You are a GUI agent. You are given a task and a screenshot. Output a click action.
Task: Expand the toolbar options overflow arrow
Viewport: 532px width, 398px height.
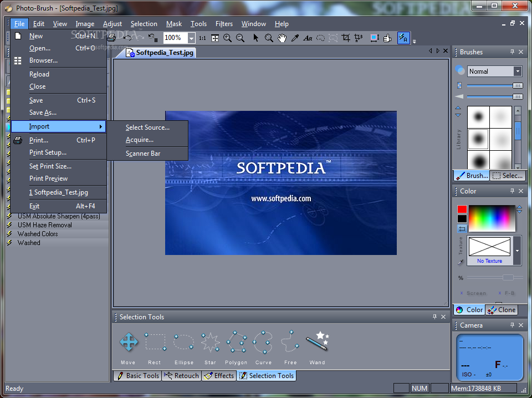[415, 42]
